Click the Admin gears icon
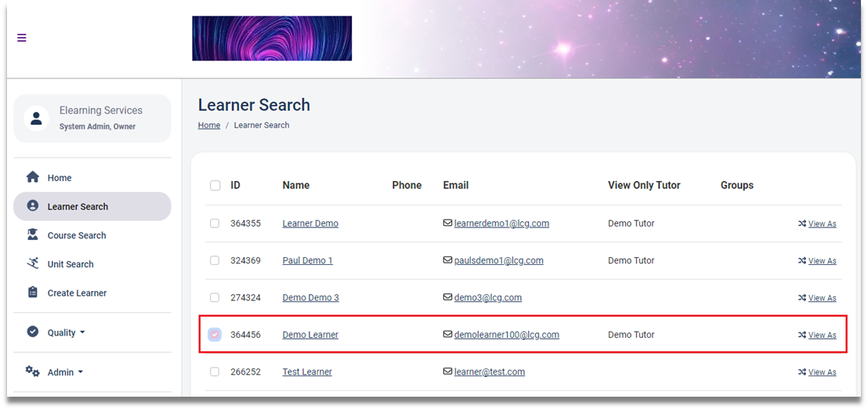The width and height of the screenshot is (868, 410). 33,372
